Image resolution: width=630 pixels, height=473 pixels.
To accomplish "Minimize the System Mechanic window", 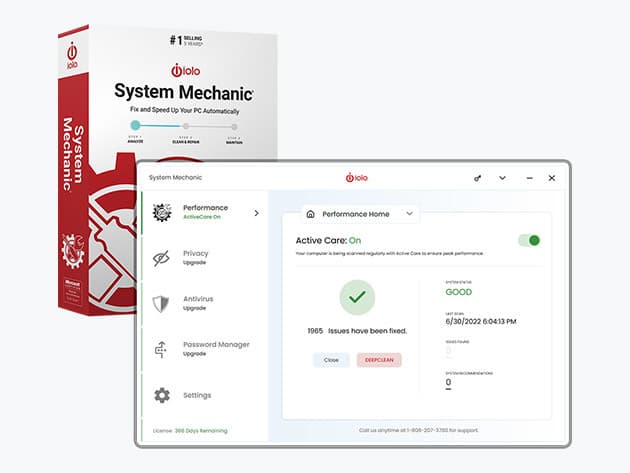I will (527, 178).
